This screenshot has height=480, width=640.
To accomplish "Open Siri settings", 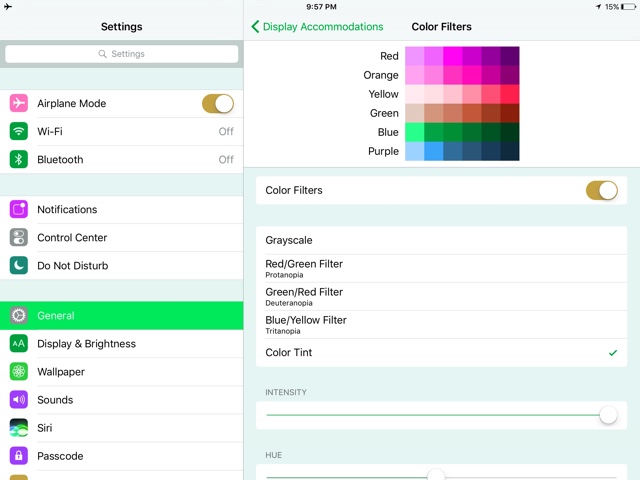I will click(122, 428).
